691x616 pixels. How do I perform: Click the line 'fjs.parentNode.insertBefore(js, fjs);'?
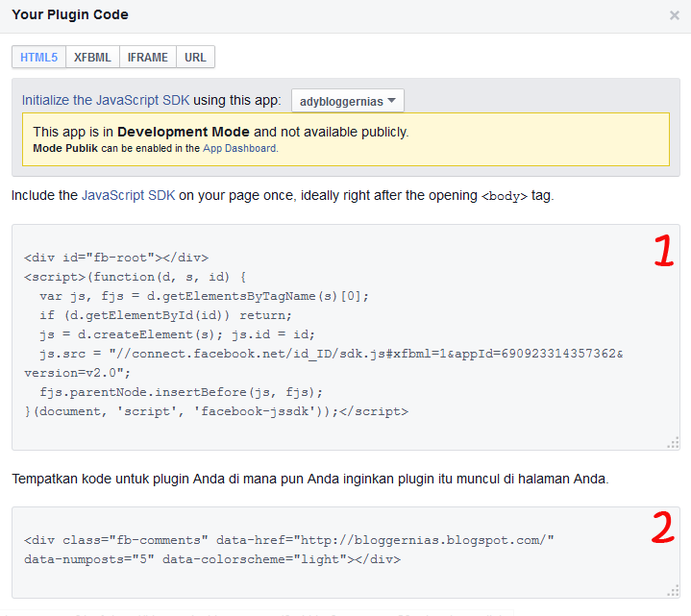181,392
